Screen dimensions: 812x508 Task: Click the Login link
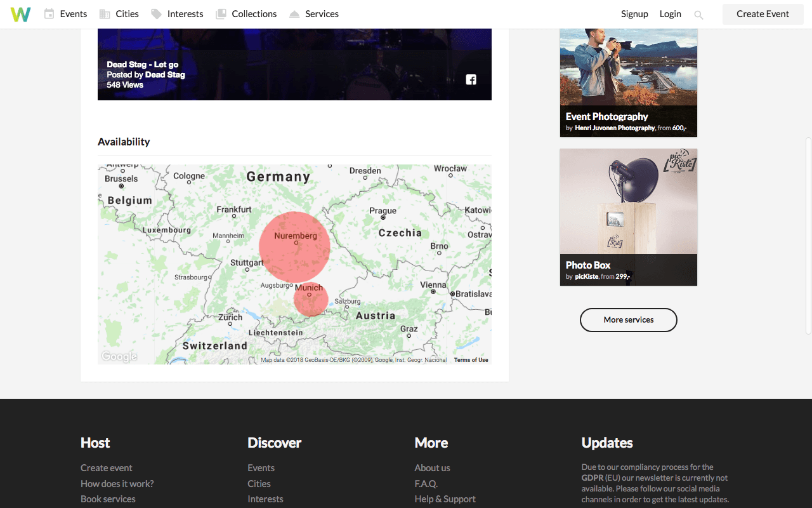click(670, 14)
